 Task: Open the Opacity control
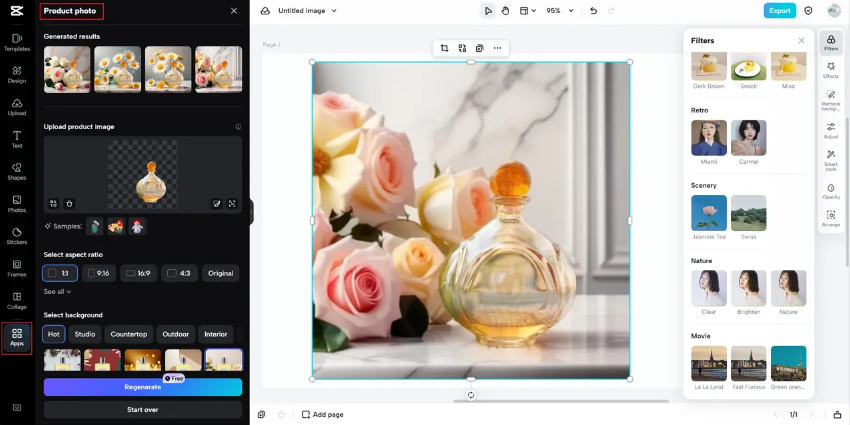[x=831, y=191]
